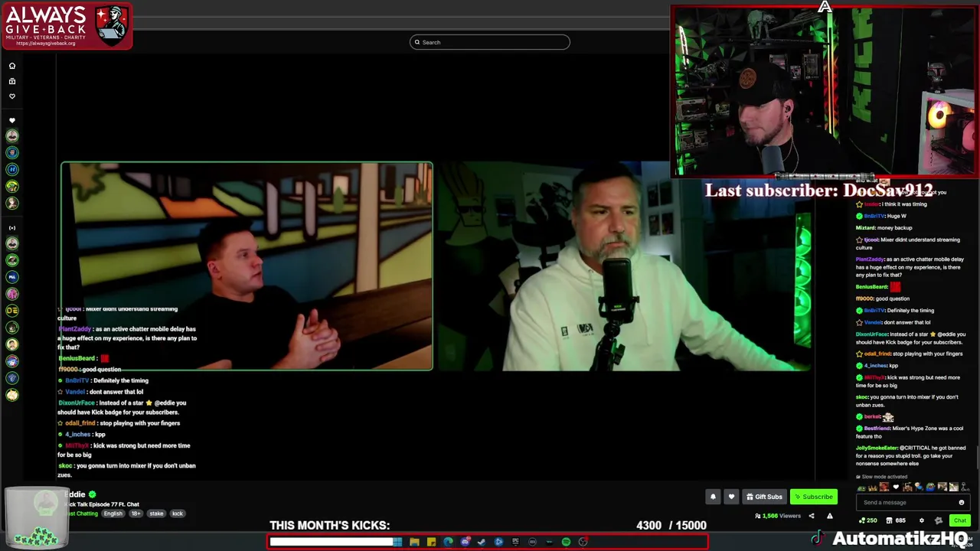Viewport: 980px width, 551px height.
Task: Open chat settings gear icon
Action: point(921,520)
